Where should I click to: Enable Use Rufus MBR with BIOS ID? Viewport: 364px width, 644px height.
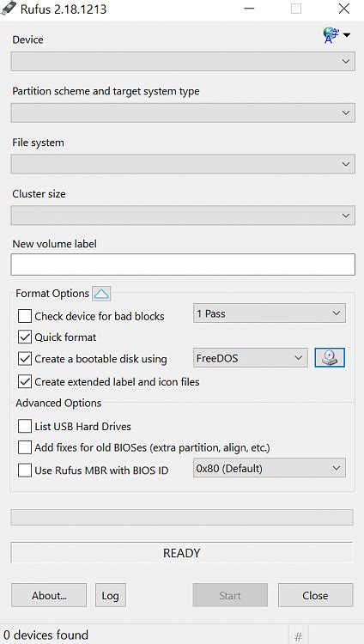click(25, 471)
